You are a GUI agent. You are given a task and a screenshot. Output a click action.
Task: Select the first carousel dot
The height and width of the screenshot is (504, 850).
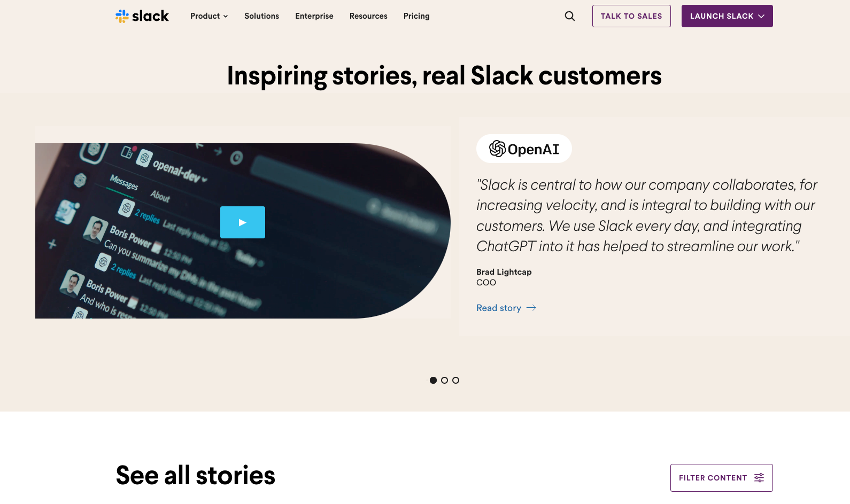[433, 380]
